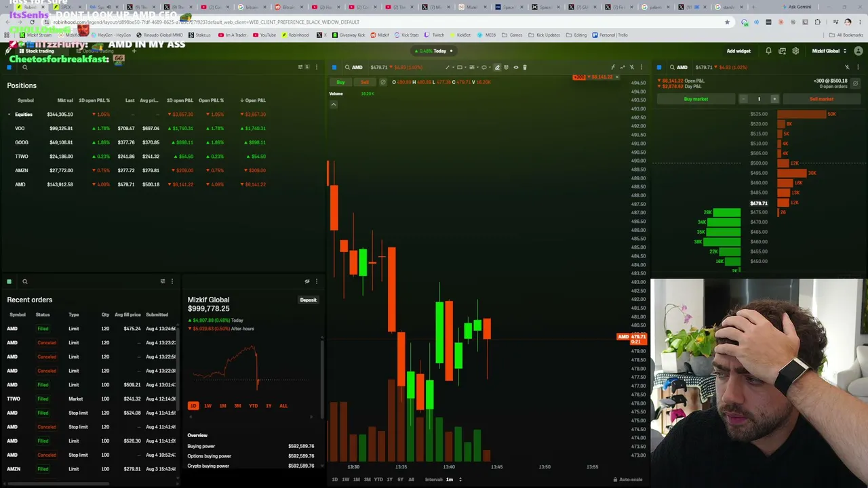This screenshot has width=868, height=488.
Task: Toggle Auto-scale on the chart
Action: tap(629, 479)
